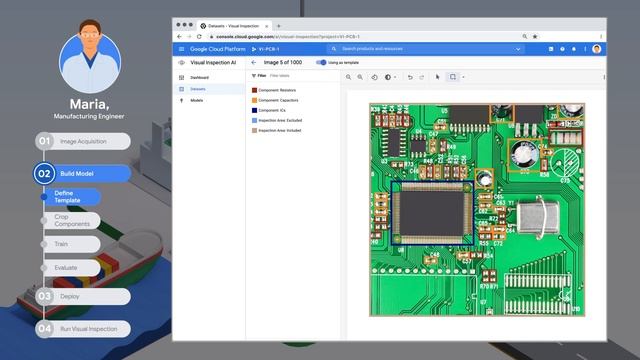Click the browser back arrow
Viewport: 640px width, 360px height.
coord(180,37)
